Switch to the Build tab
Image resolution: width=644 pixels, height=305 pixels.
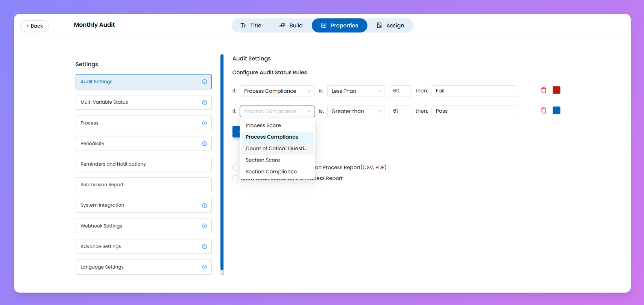291,26
